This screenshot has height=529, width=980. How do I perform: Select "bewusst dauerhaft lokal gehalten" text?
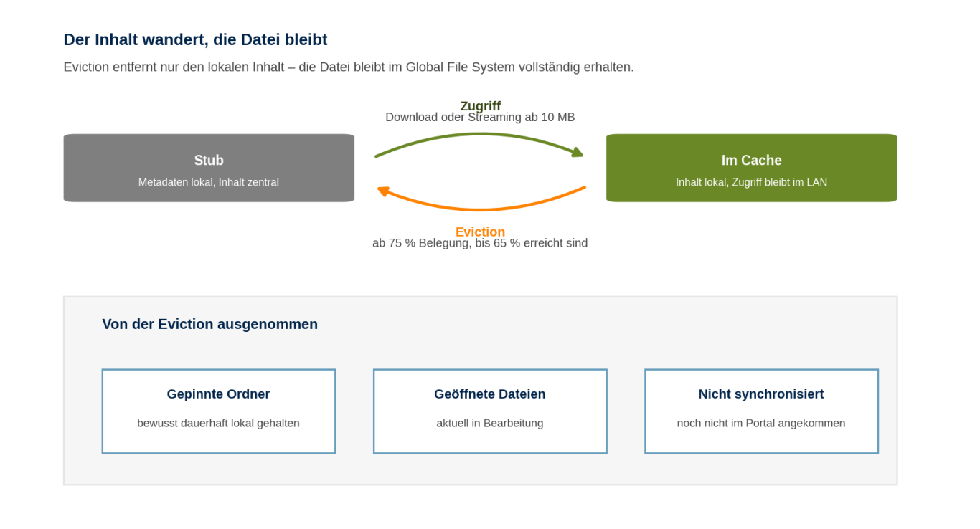pos(218,423)
